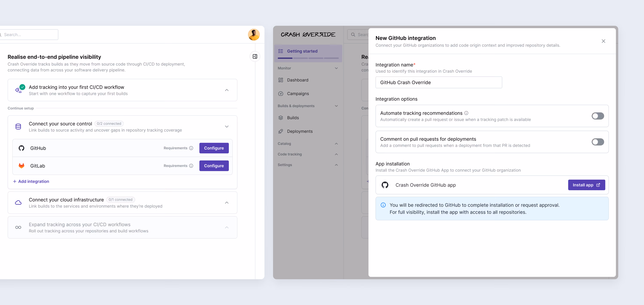Click the GitLab fox logo

21,166
